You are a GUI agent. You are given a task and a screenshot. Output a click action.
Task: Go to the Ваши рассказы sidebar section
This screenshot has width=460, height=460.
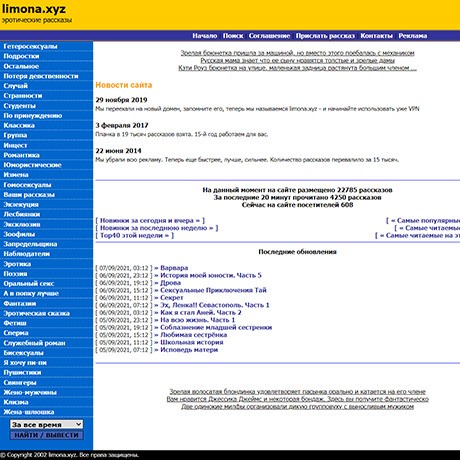[29, 194]
